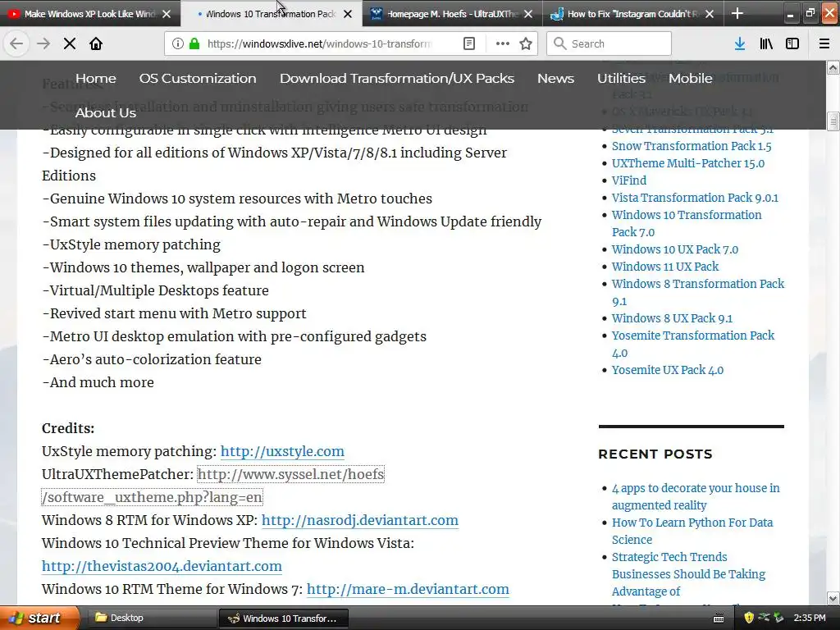
Task: Open Utilities in site navigation
Action: [622, 78]
